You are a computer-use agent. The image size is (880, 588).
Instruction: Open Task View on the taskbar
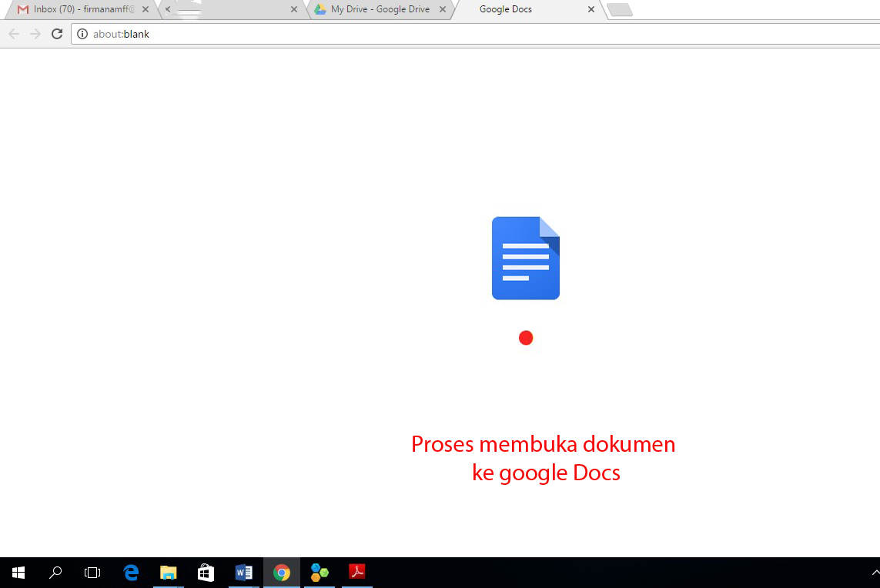point(92,572)
